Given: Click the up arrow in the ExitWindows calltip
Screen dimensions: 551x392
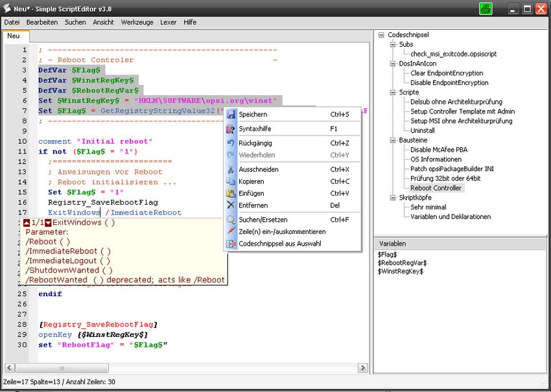Looking at the screenshot, I should click(27, 223).
